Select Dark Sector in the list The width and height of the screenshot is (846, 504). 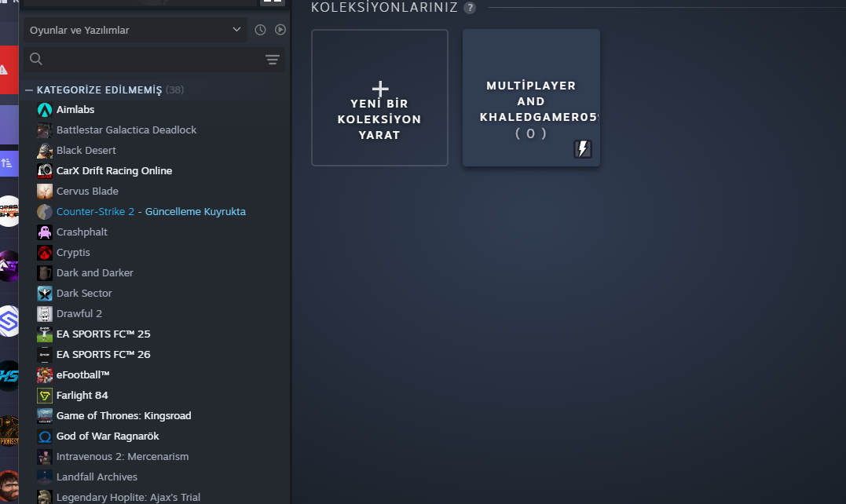(84, 294)
